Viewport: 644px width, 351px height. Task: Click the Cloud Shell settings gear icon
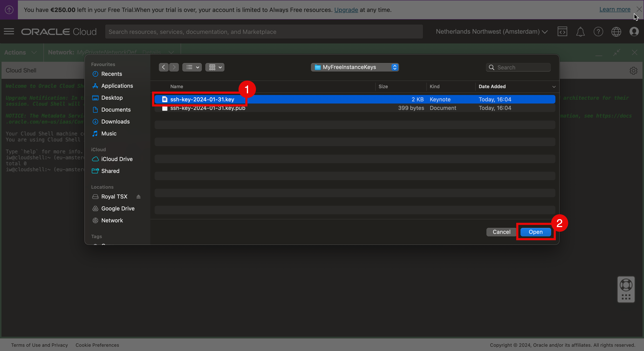click(633, 71)
